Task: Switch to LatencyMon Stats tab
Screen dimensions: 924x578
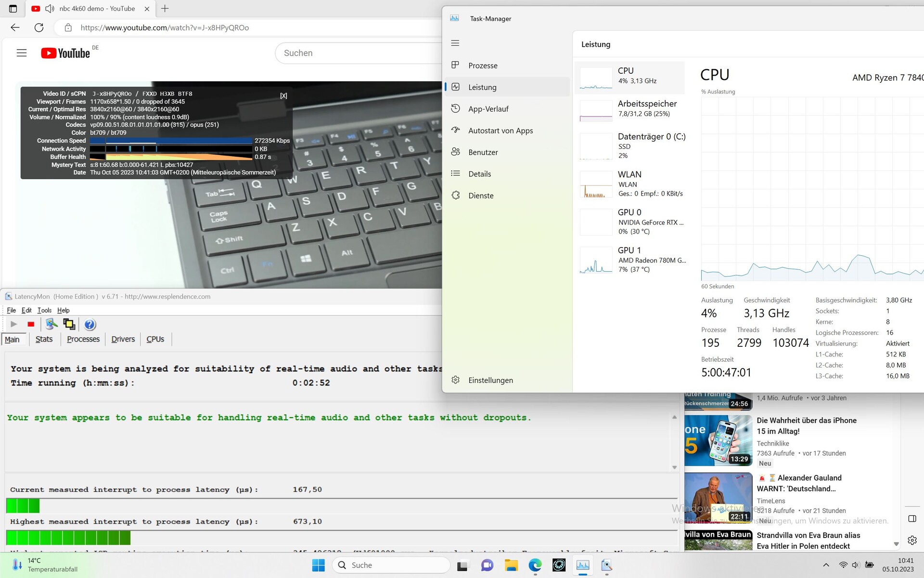Action: point(44,339)
